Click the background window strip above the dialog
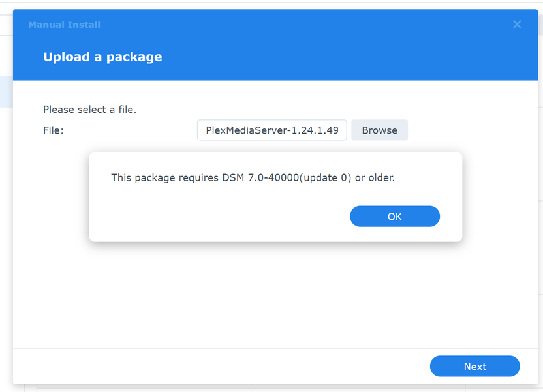The height and width of the screenshot is (392, 543). click(261, 5)
